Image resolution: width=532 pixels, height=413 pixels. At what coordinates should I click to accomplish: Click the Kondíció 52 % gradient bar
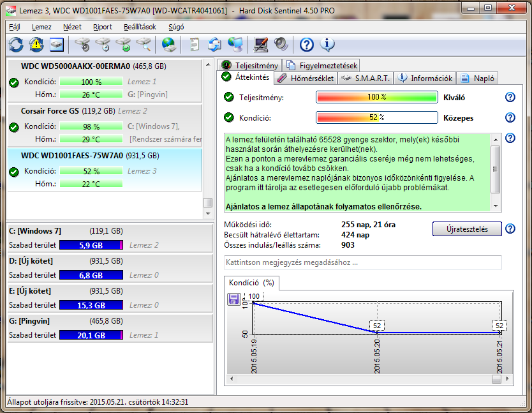[376, 117]
